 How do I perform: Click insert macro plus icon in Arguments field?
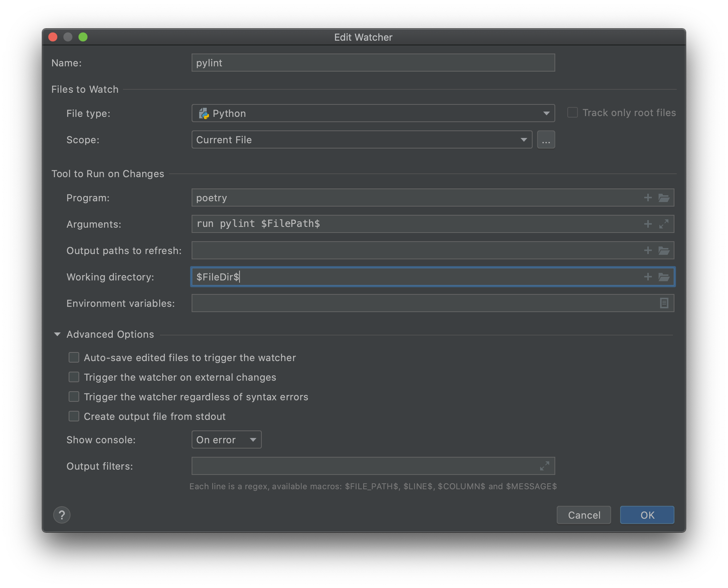coord(648,224)
